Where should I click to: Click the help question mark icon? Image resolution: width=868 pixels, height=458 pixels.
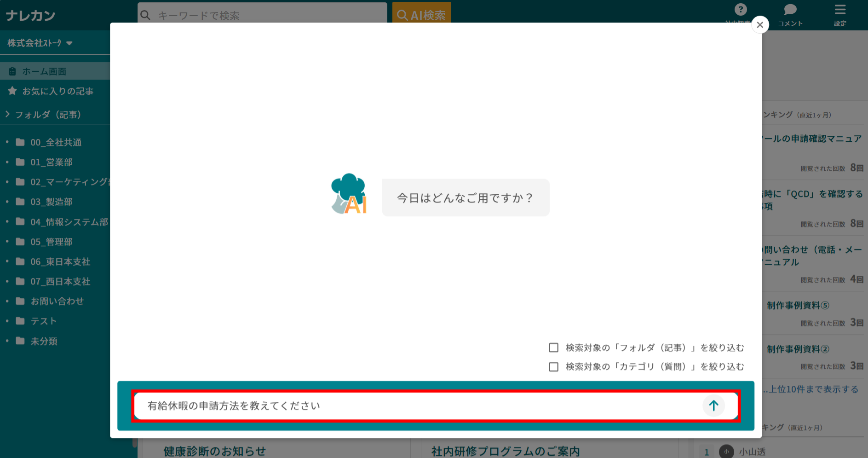pyautogui.click(x=740, y=9)
